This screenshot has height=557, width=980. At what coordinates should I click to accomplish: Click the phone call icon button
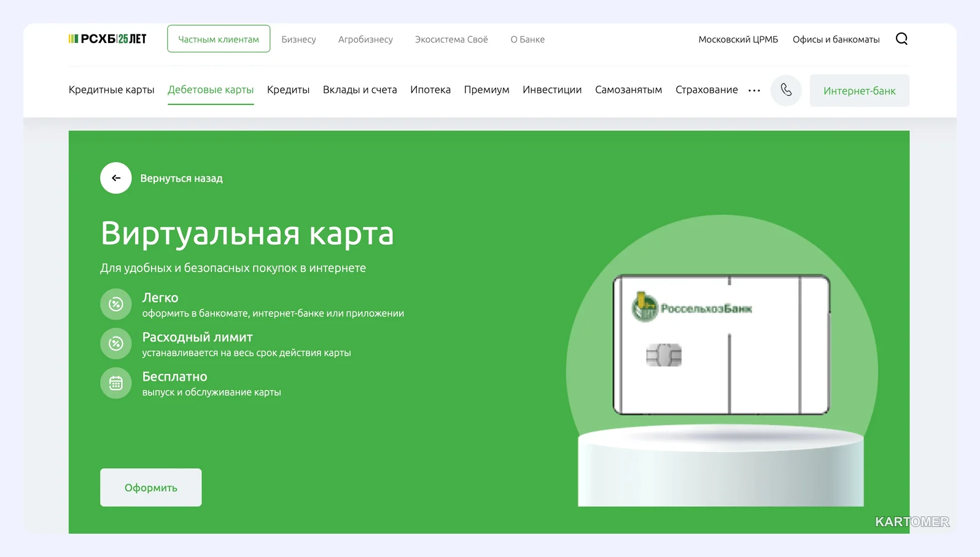pos(786,90)
